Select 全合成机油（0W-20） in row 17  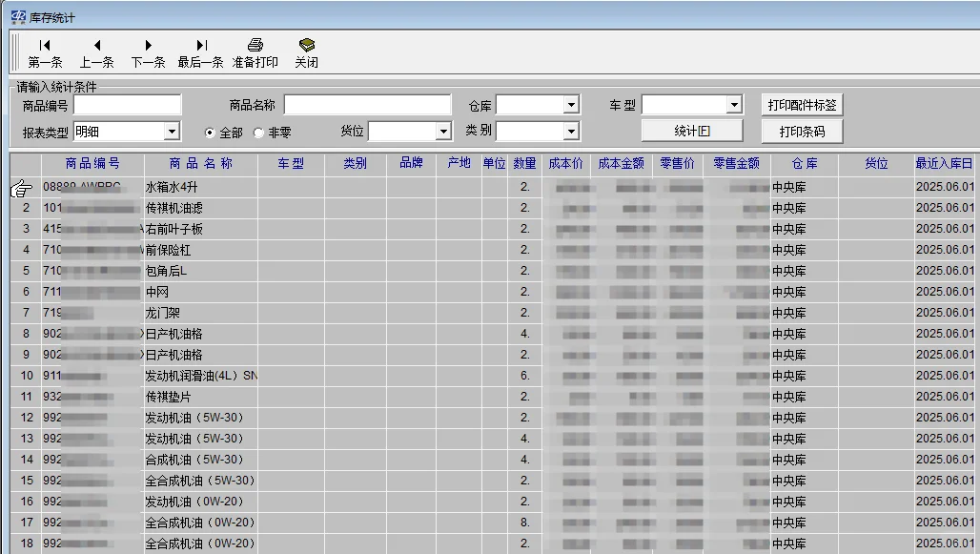tap(200, 523)
